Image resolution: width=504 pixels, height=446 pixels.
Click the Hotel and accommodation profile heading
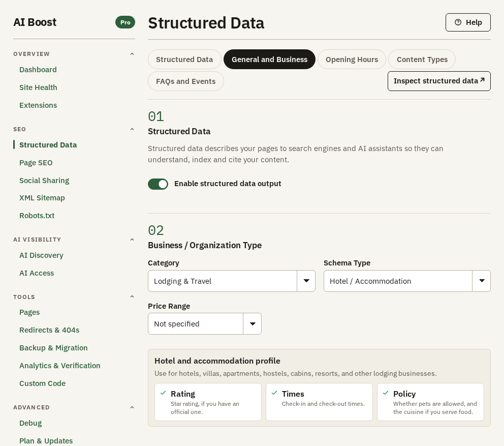click(x=217, y=361)
